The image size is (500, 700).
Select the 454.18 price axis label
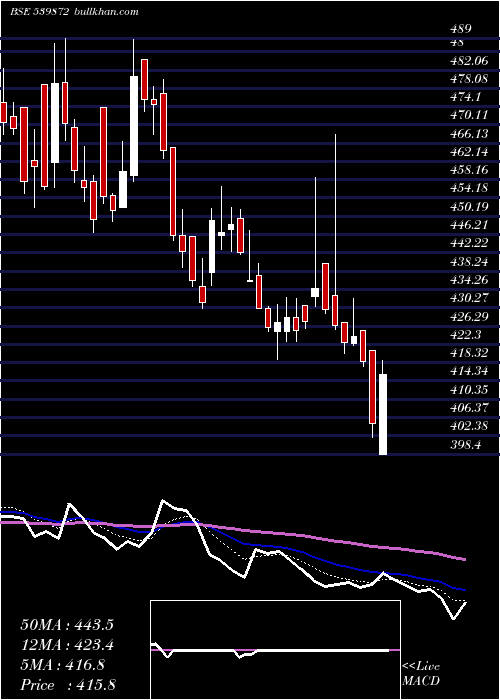[x=469, y=188]
